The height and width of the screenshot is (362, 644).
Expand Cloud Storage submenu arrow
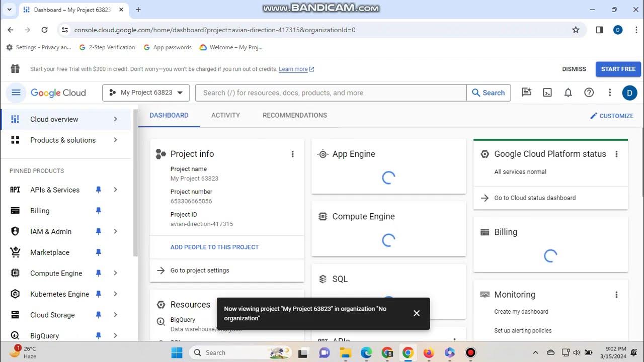pyautogui.click(x=115, y=315)
